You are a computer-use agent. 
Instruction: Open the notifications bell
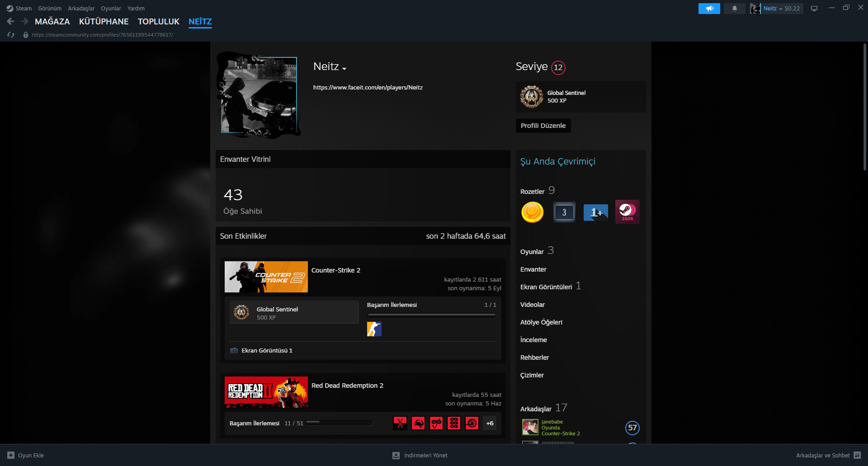[735, 9]
